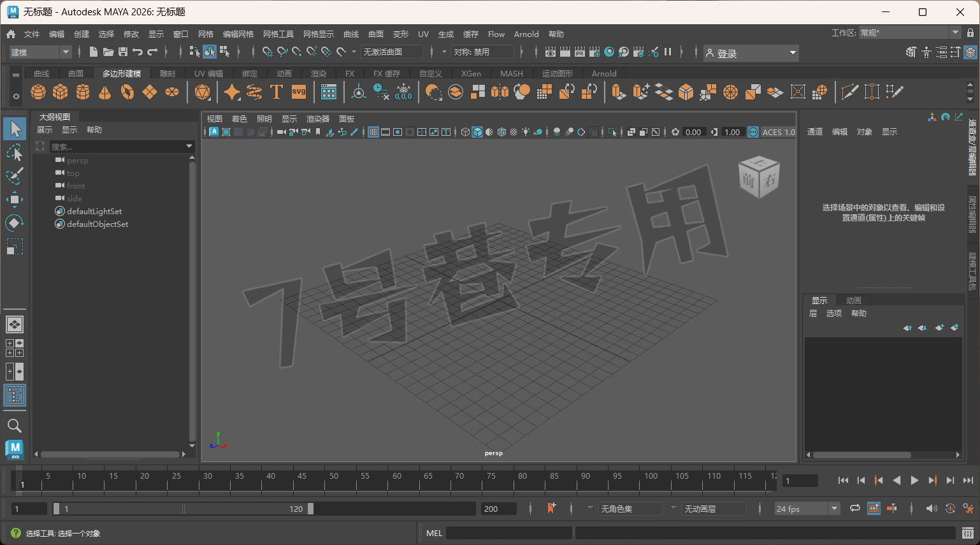Open the 工作区 workspace dropdown
980x545 pixels.
click(x=909, y=33)
